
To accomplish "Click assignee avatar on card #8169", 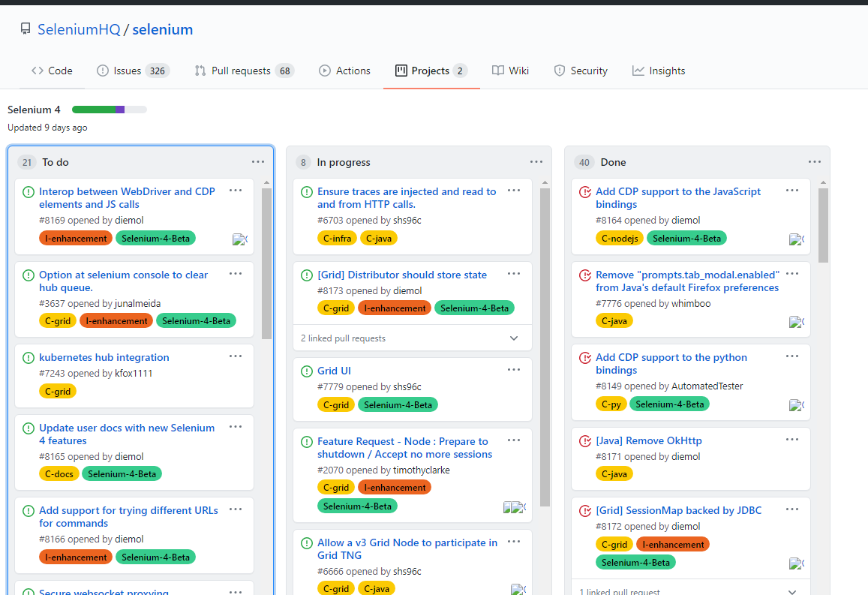I will click(240, 239).
